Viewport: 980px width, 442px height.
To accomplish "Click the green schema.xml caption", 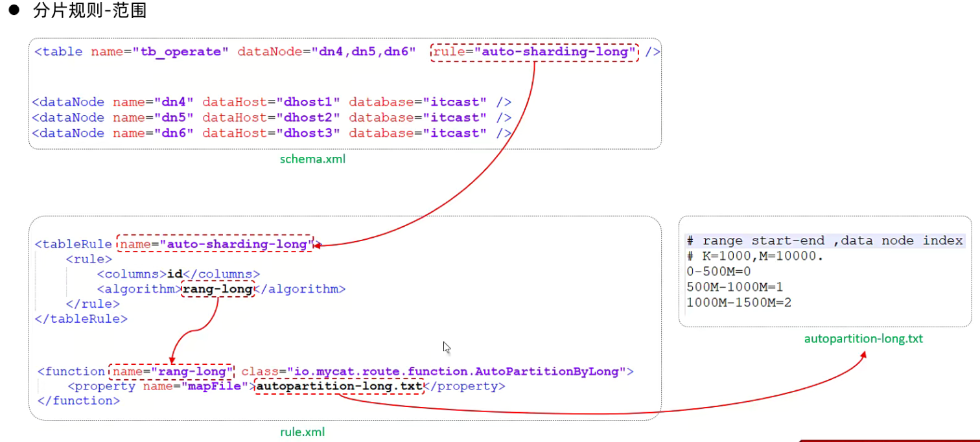I will tap(312, 159).
